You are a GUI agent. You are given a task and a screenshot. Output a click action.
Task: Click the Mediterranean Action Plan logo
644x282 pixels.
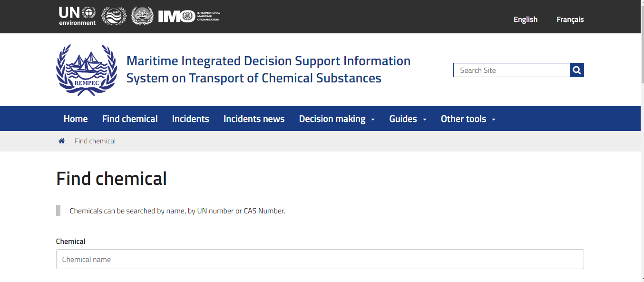(114, 16)
